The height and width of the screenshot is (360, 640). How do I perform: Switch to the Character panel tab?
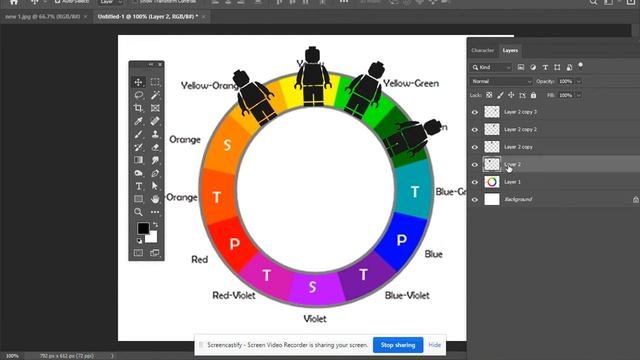coord(482,51)
